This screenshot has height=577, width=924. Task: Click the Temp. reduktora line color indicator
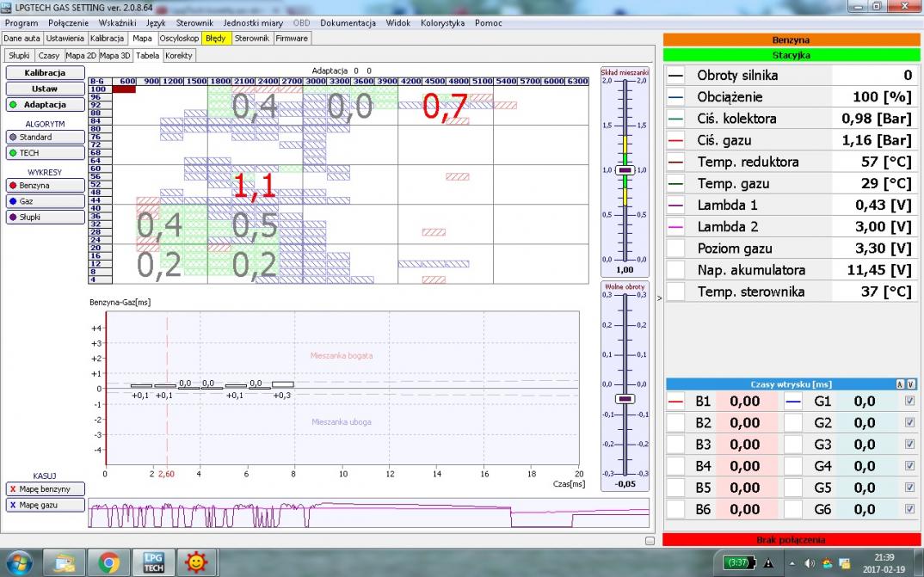point(676,162)
